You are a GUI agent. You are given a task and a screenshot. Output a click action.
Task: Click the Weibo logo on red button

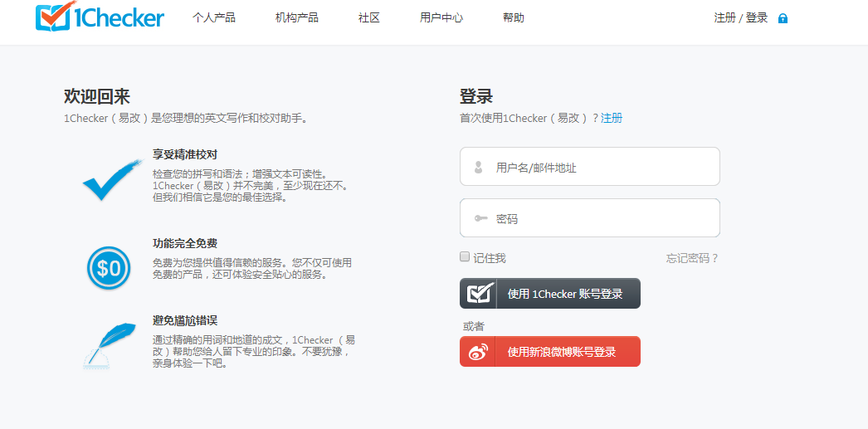478,352
